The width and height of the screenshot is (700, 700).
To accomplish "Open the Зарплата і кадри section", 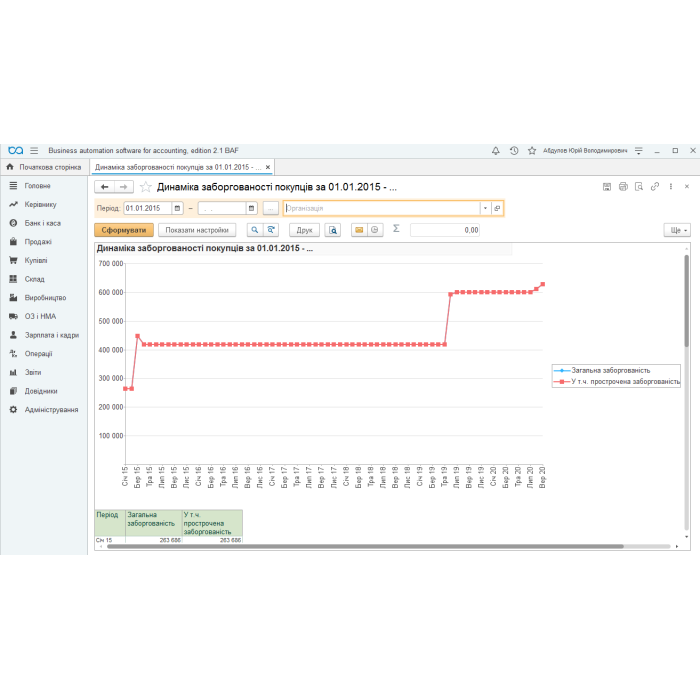I will point(51,335).
